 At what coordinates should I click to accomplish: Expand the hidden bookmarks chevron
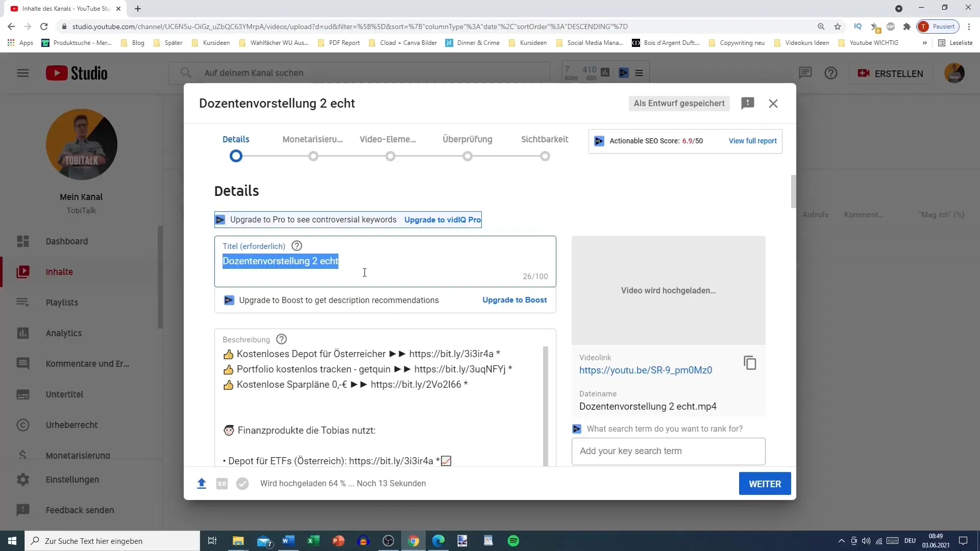pyautogui.click(x=924, y=43)
